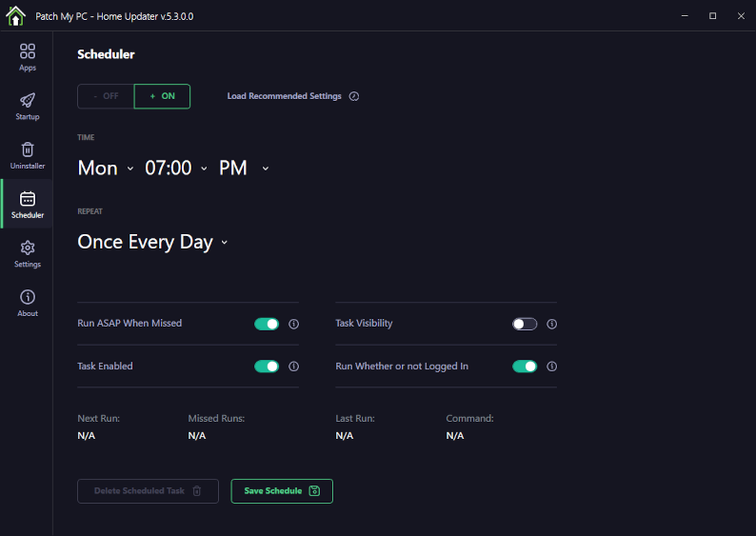Screen dimensions: 756x536
Task: Expand the Once Every Day repeat dropdown
Action: coord(152,242)
